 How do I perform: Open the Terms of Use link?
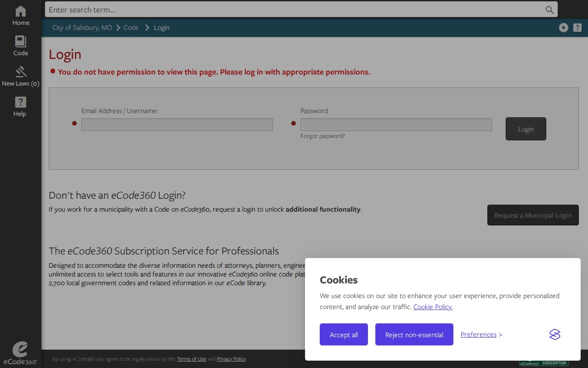pyautogui.click(x=192, y=359)
